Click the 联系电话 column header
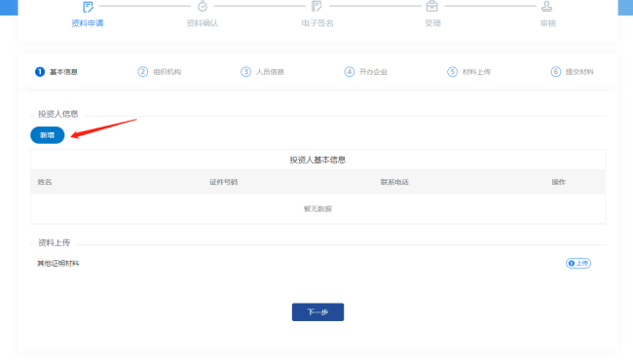Screen dimensions: 633x364 click(x=394, y=182)
